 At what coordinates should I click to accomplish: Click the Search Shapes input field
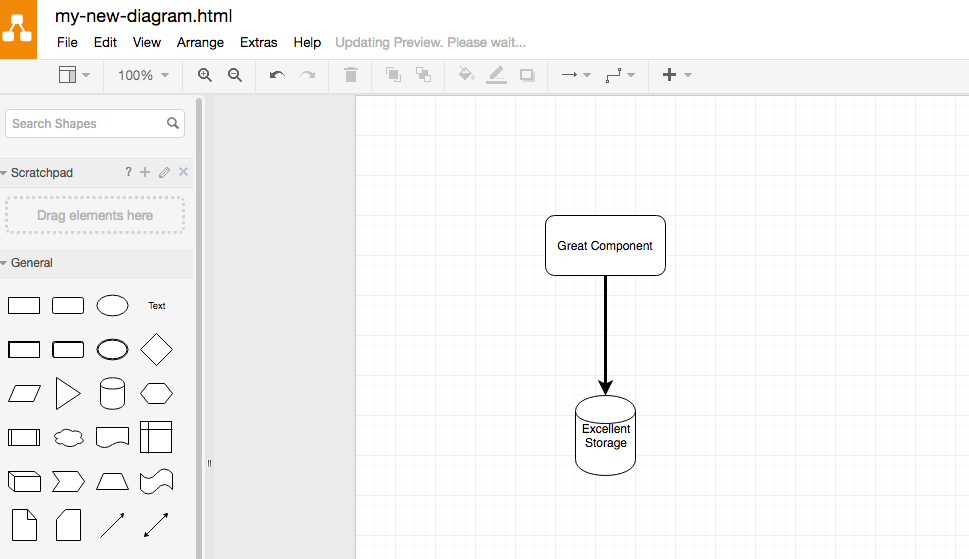[86, 124]
